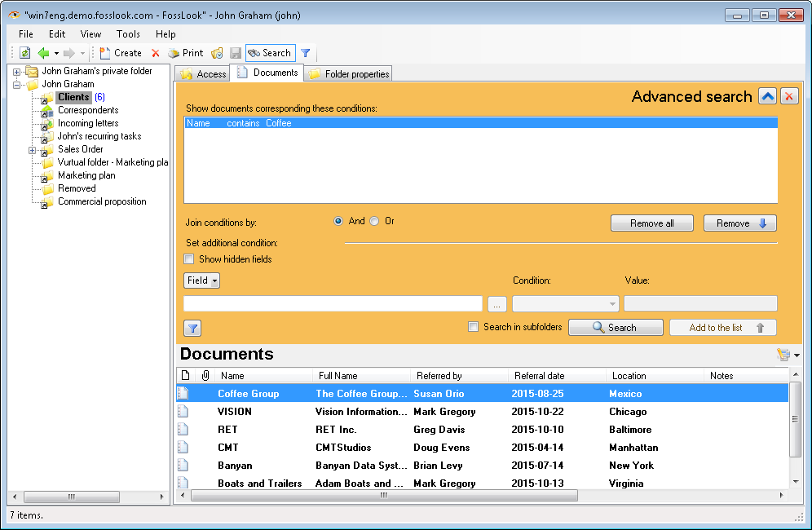Click the Print toolbar button
812x530 pixels.
(x=187, y=53)
